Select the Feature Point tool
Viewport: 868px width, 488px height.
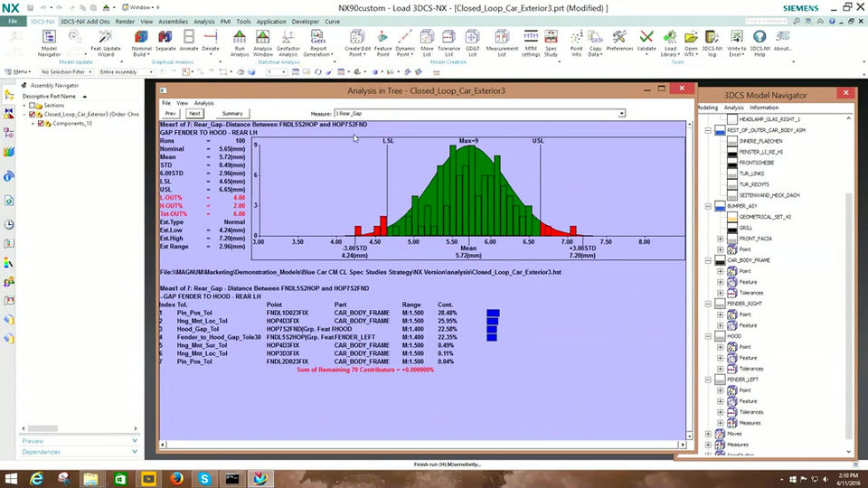click(x=382, y=43)
